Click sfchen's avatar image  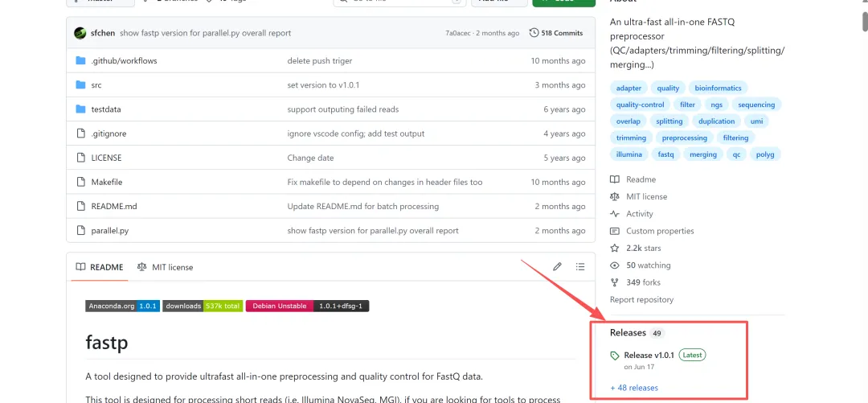tap(80, 33)
